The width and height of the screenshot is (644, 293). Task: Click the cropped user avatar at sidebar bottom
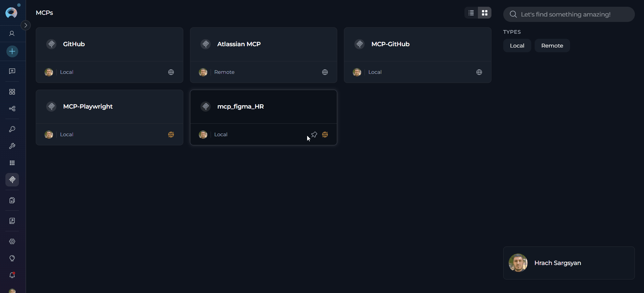tap(12, 291)
